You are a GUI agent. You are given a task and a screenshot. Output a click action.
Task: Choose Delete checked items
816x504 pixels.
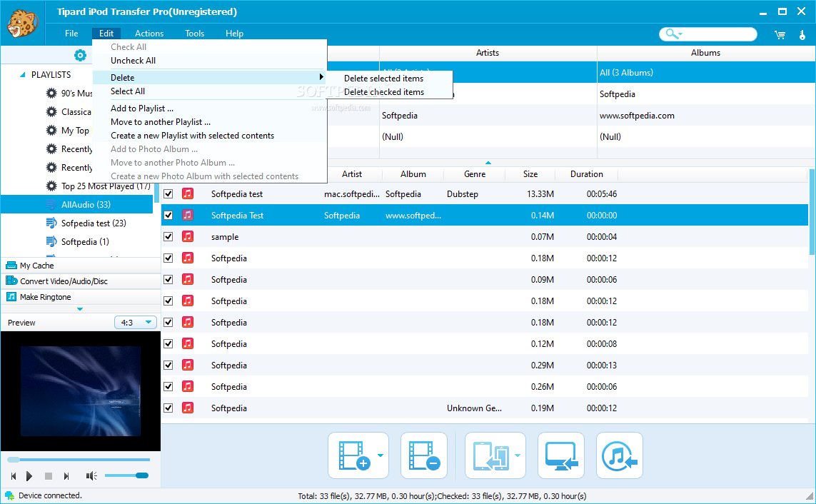[x=384, y=92]
